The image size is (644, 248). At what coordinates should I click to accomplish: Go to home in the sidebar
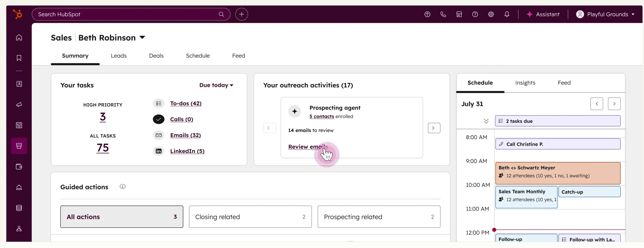point(19,37)
